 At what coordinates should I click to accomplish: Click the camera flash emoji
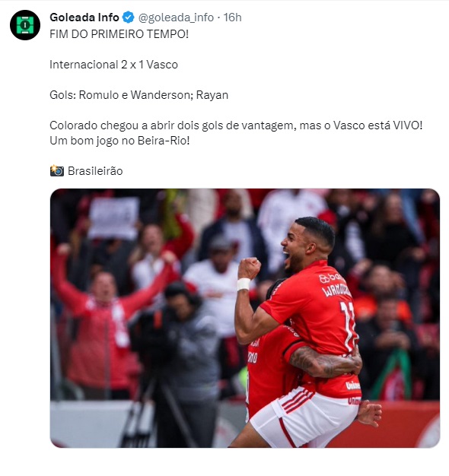57,171
